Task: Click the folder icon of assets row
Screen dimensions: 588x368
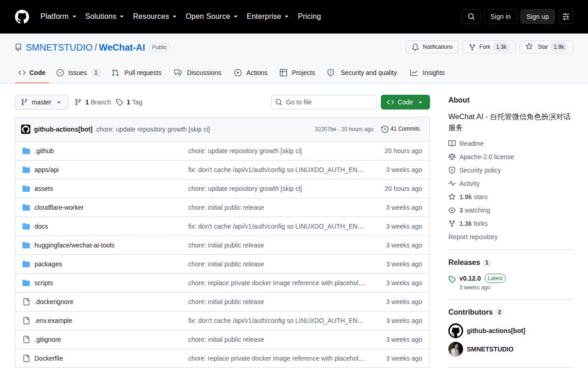Action: click(26, 189)
